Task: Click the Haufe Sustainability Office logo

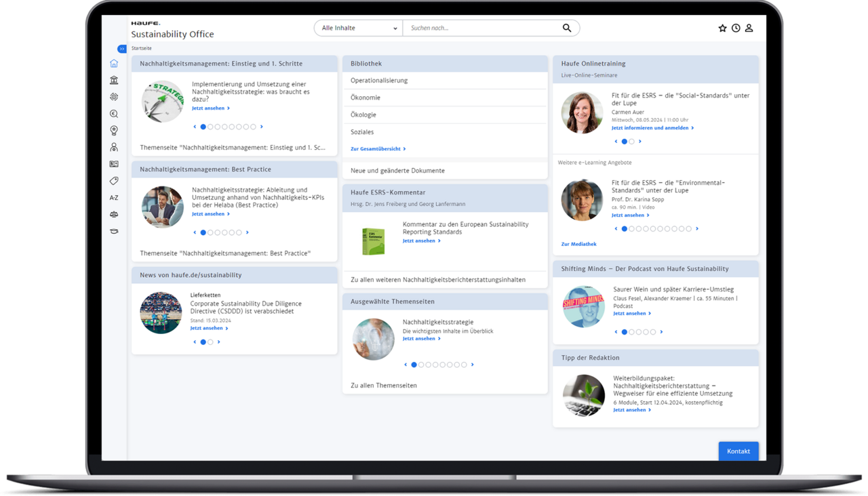Action: (x=172, y=30)
